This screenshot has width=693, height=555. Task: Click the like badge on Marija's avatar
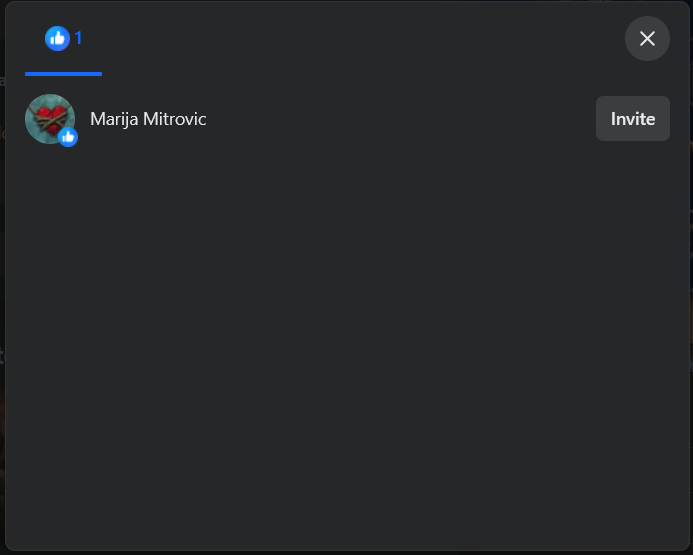pyautogui.click(x=68, y=137)
